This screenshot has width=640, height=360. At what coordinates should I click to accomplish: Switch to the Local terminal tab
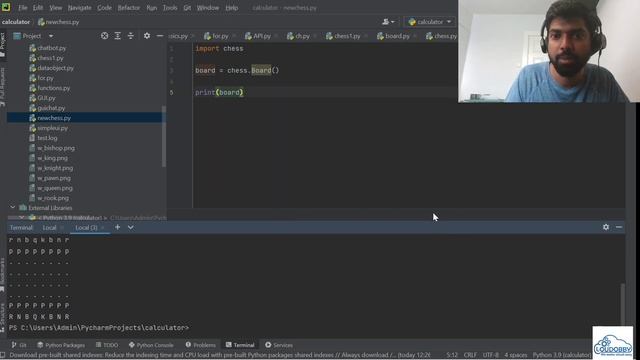(x=49, y=228)
